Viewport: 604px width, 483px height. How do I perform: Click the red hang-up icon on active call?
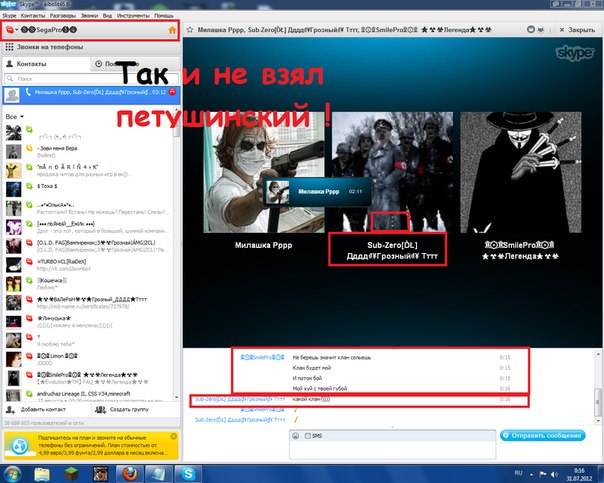174,94
